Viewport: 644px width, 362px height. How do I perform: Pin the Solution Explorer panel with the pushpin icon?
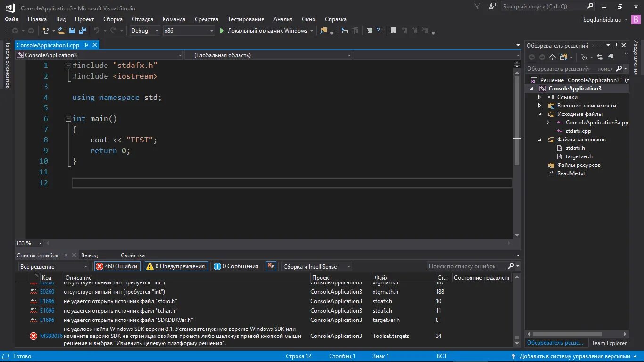(x=615, y=45)
